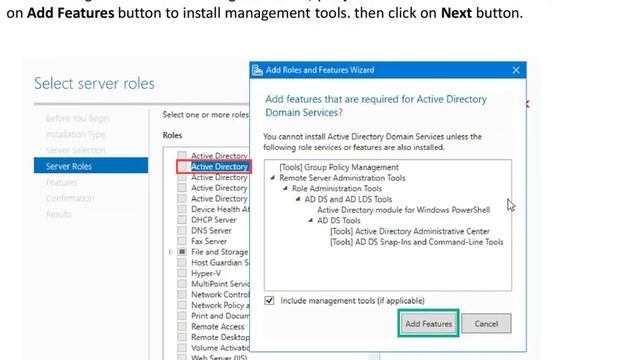The height and width of the screenshot is (360, 640).
Task: Check the Host Guardian role checkbox
Action: 182,262
